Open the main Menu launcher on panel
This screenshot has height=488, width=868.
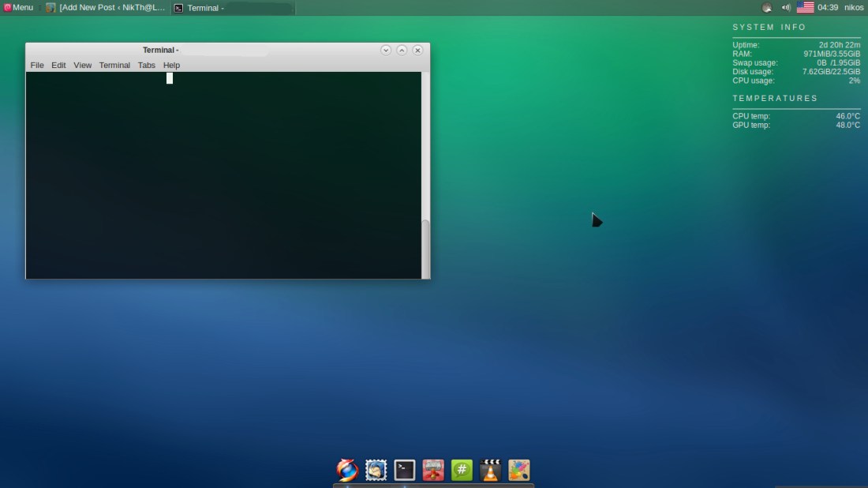pos(18,7)
